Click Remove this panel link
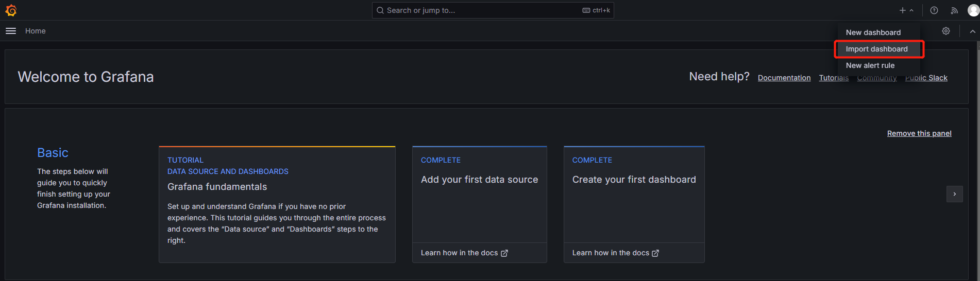This screenshot has width=980, height=281. 919,133
